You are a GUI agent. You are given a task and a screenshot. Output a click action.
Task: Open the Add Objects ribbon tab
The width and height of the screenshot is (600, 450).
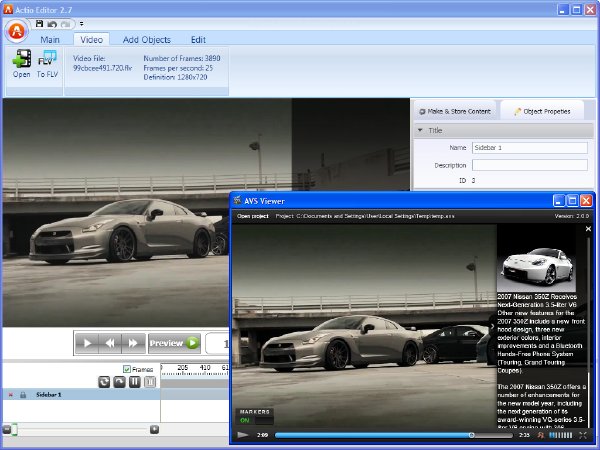147,40
